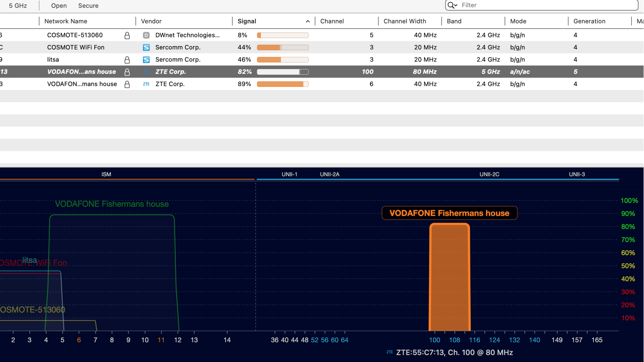The width and height of the screenshot is (644, 362).
Task: Click the ZTE logo beside ZTE:55:C7:13 label
Action: click(x=390, y=352)
